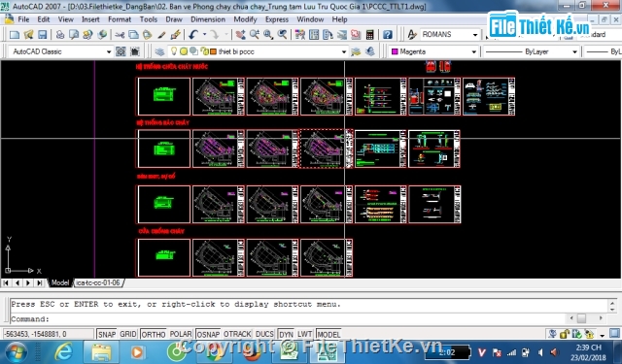Select the Match Properties brush icon
622x364 pixels.
161,35
